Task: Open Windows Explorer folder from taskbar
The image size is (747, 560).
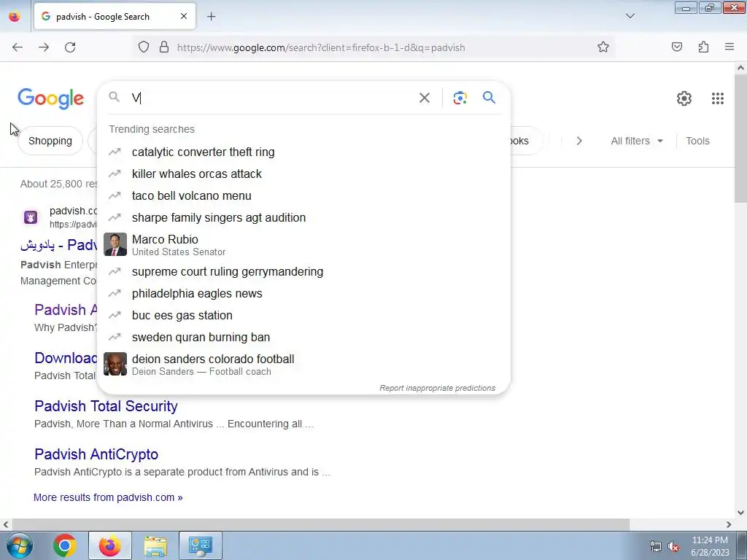Action: pos(155,545)
